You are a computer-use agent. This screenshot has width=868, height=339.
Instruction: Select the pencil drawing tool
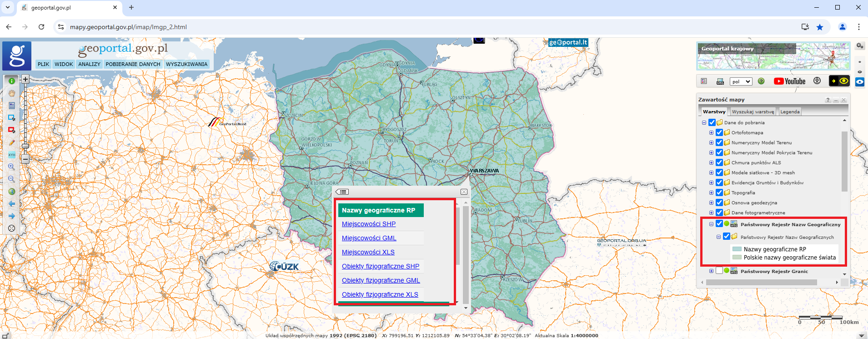[x=12, y=142]
